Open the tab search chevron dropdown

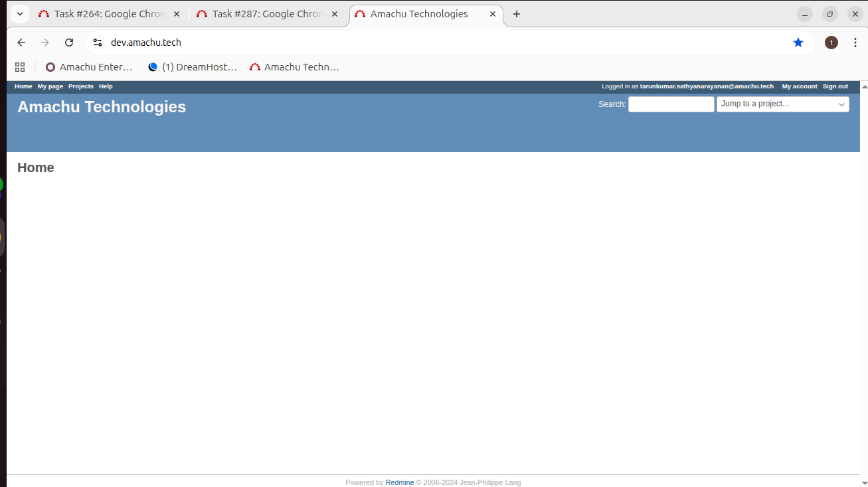tap(20, 14)
